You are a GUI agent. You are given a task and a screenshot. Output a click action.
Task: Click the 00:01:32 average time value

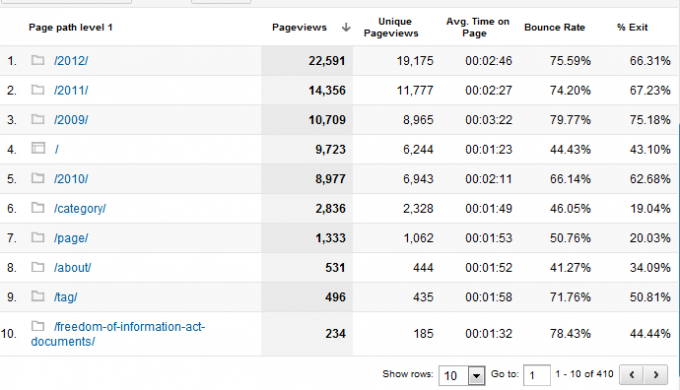click(x=489, y=334)
